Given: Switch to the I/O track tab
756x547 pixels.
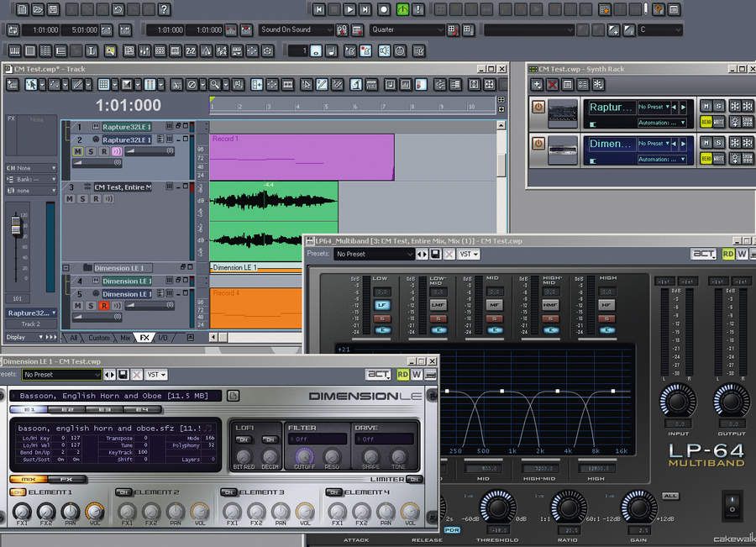Looking at the screenshot, I should pos(163,338).
